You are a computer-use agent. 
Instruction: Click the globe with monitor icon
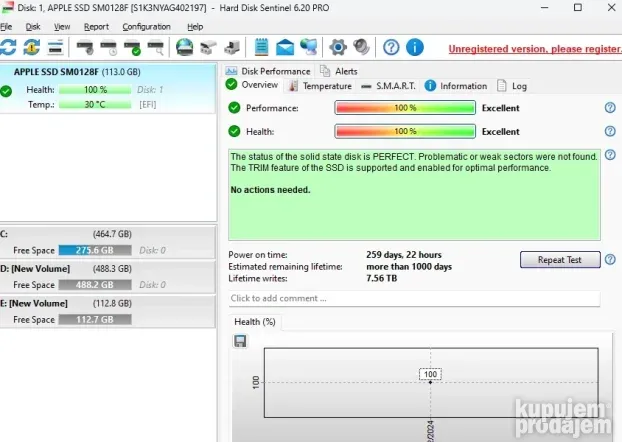tap(309, 47)
